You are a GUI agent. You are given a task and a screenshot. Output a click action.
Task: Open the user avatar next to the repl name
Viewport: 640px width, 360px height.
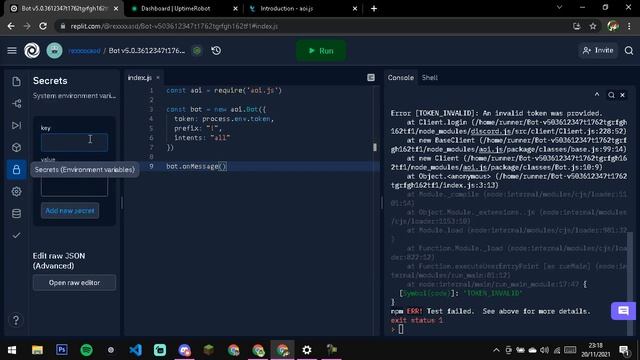pyautogui.click(x=54, y=51)
